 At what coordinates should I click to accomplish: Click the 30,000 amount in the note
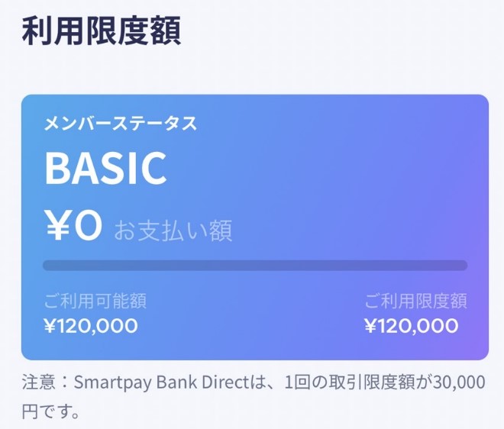(x=458, y=382)
